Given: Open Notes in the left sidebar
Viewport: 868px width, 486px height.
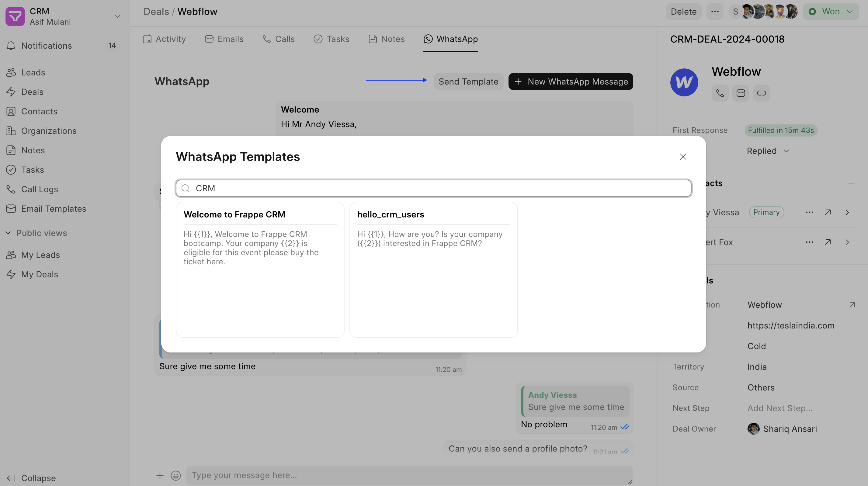Looking at the screenshot, I should [x=33, y=150].
